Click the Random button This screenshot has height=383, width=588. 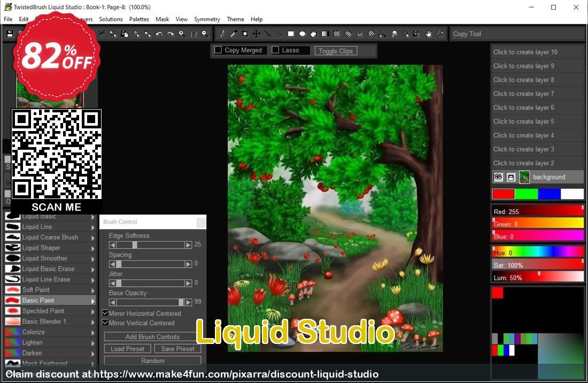pyautogui.click(x=152, y=361)
